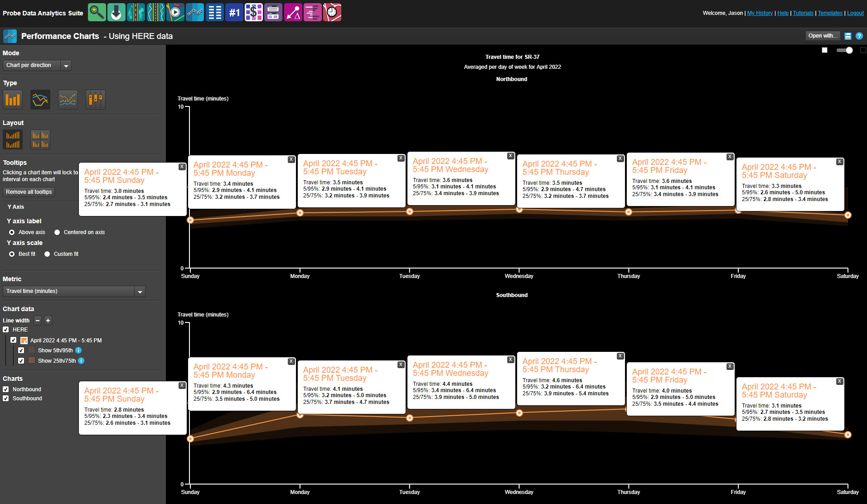Uncheck April 2022 4:45 PM - 5:45 PM dataset
Viewport: 867px width, 504px height.
(14, 340)
